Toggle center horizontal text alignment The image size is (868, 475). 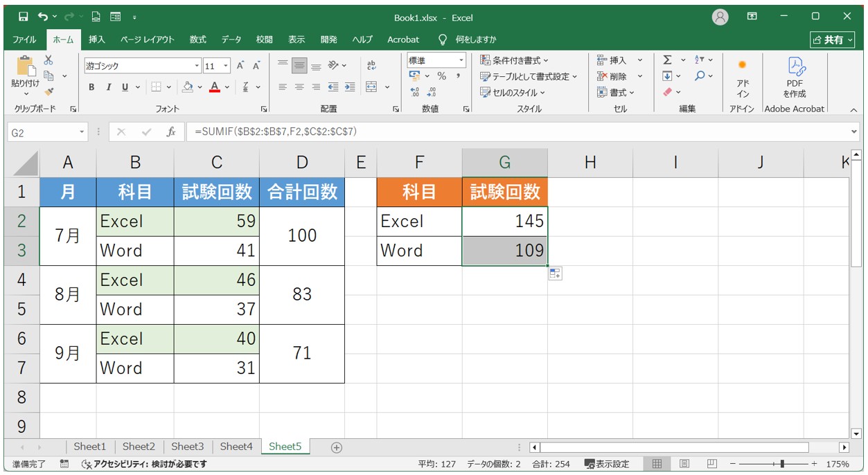299,87
